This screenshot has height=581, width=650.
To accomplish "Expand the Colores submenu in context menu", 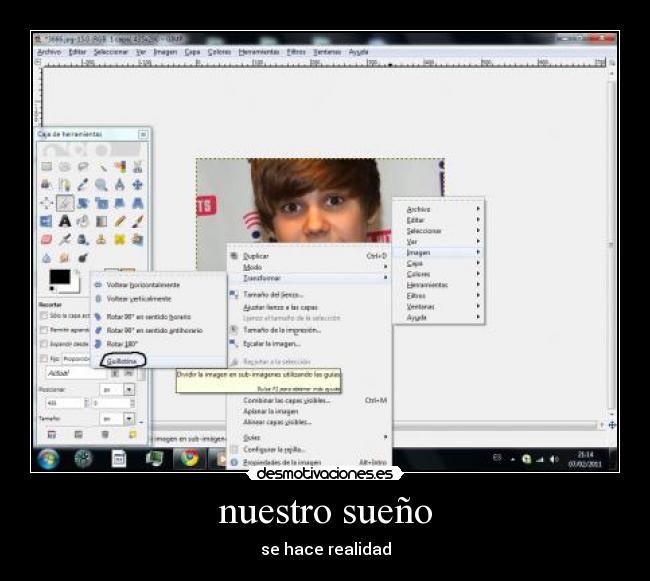I will [438, 274].
